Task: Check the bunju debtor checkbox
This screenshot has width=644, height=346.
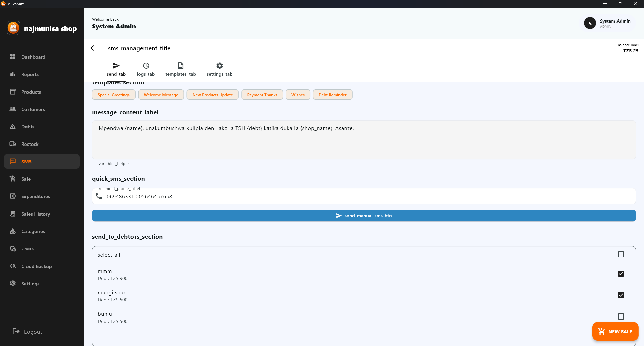Action: coord(621,316)
